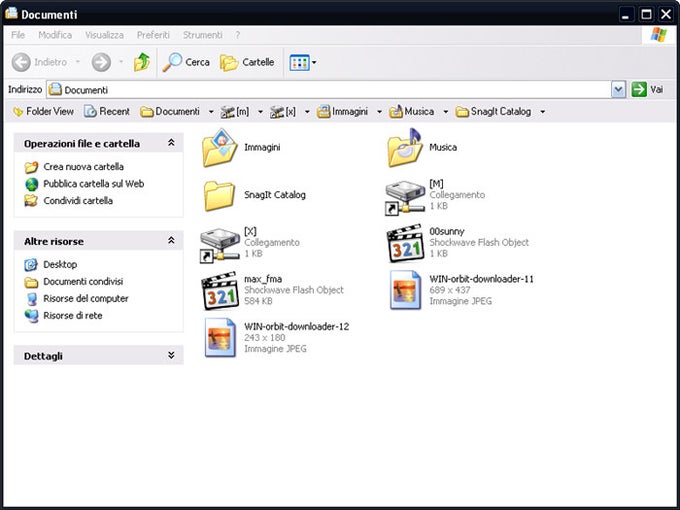Toggle the Cartelle folders pane
This screenshot has width=680, height=510.
coord(247,62)
